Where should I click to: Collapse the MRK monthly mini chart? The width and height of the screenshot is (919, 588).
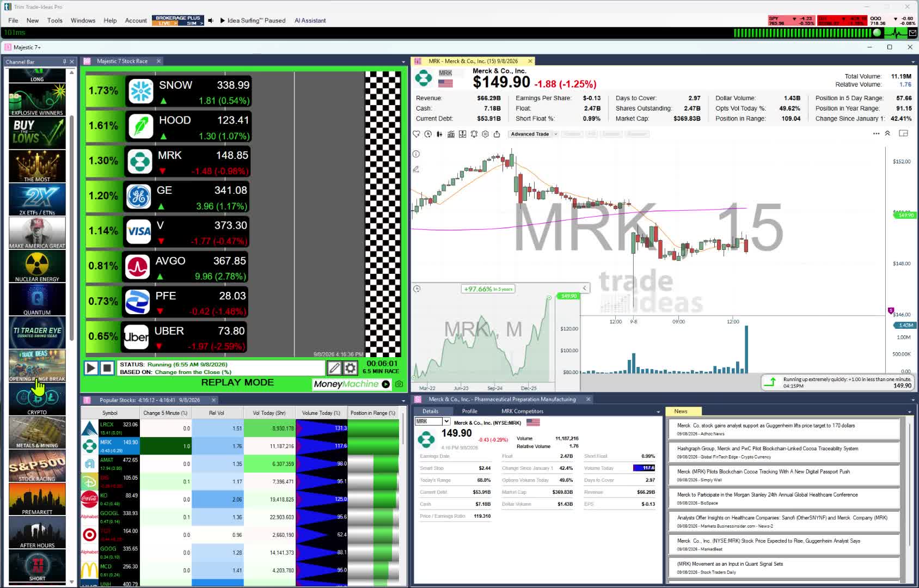[585, 288]
